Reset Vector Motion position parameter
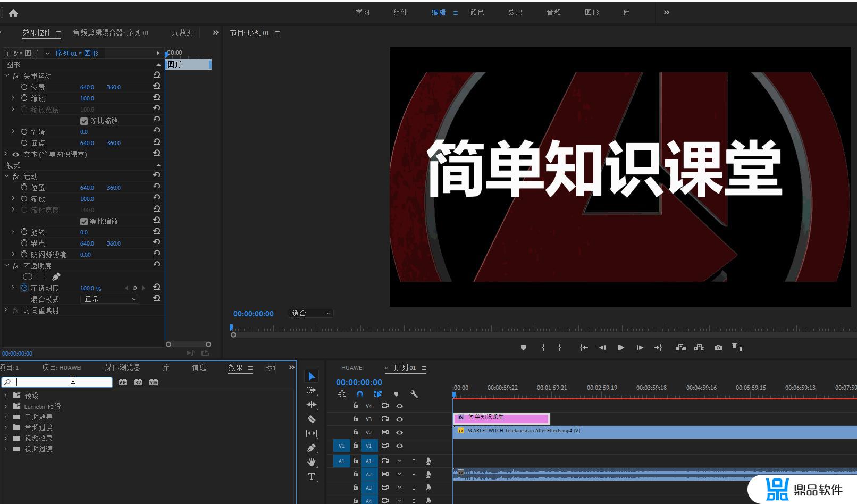The width and height of the screenshot is (857, 504). point(157,86)
